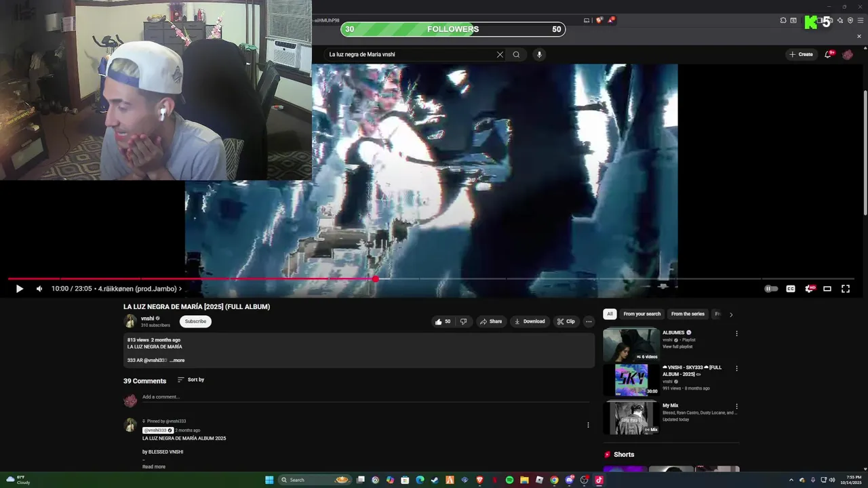Screen dimensions: 868x488
Task: Toggle closed captions with the CC button
Action: (x=791, y=289)
